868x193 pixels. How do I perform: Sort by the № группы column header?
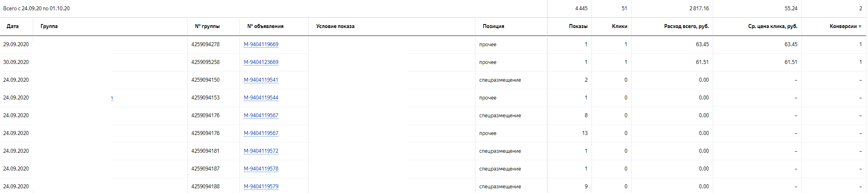tap(207, 26)
